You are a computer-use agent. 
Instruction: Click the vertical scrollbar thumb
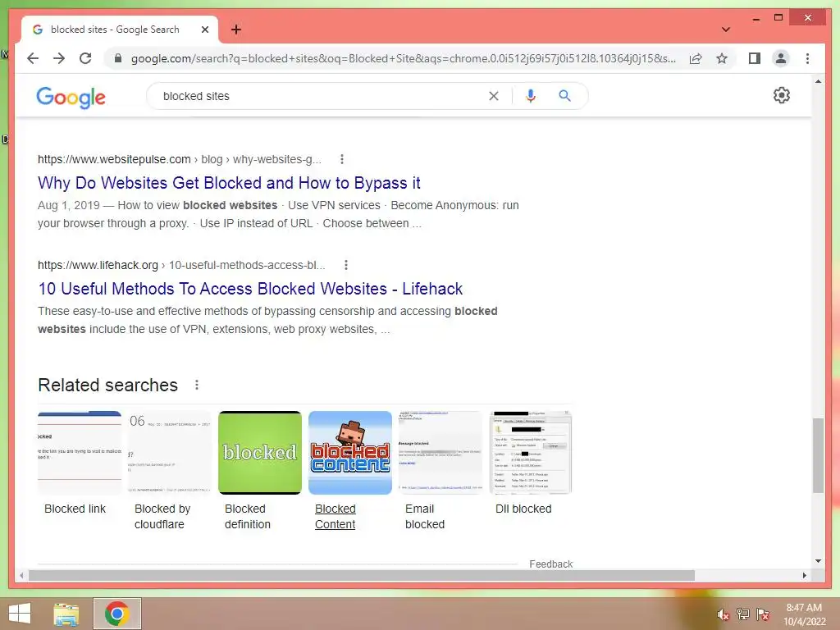click(818, 455)
